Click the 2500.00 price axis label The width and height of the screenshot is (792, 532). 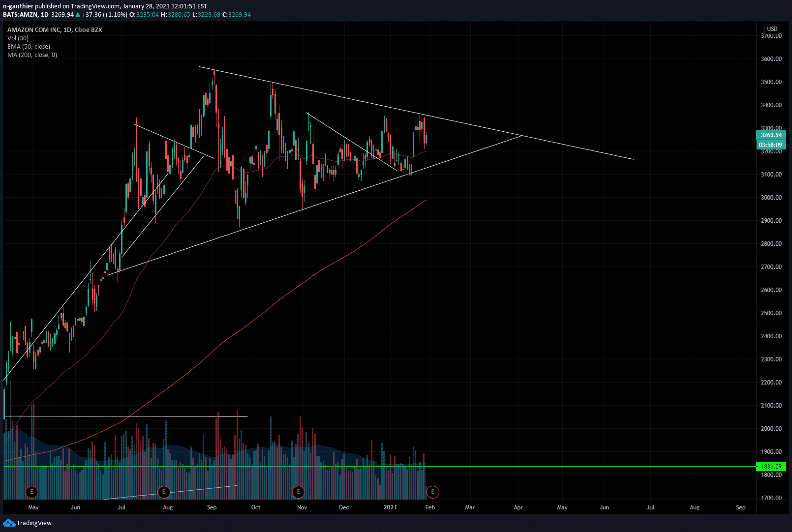tap(771, 313)
